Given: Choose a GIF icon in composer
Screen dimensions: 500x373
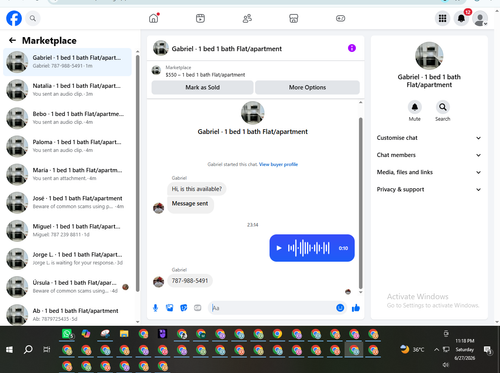Looking at the screenshot, I should pos(198,308).
